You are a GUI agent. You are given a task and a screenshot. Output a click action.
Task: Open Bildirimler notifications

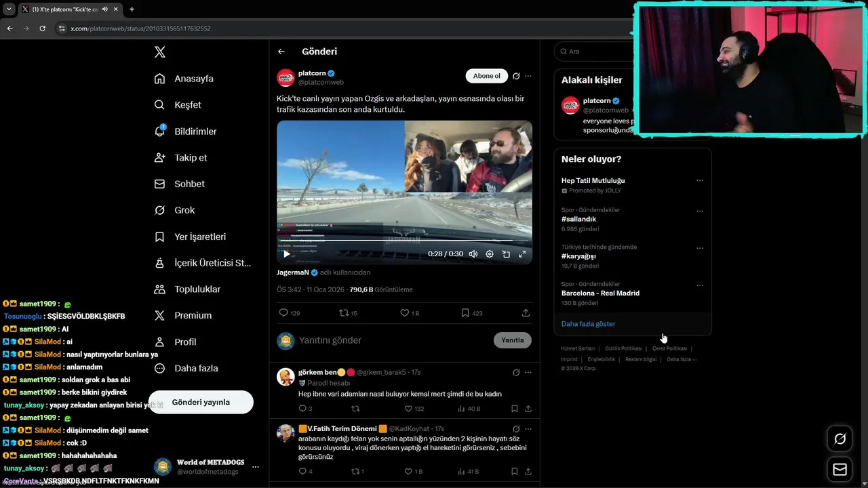(x=185, y=131)
